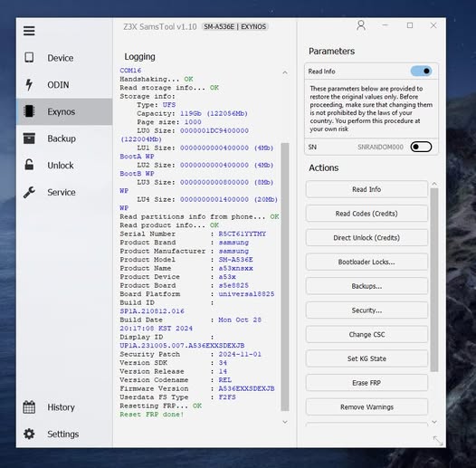The image size is (476, 468).
Task: Open the Unlock section
Action: click(64, 166)
